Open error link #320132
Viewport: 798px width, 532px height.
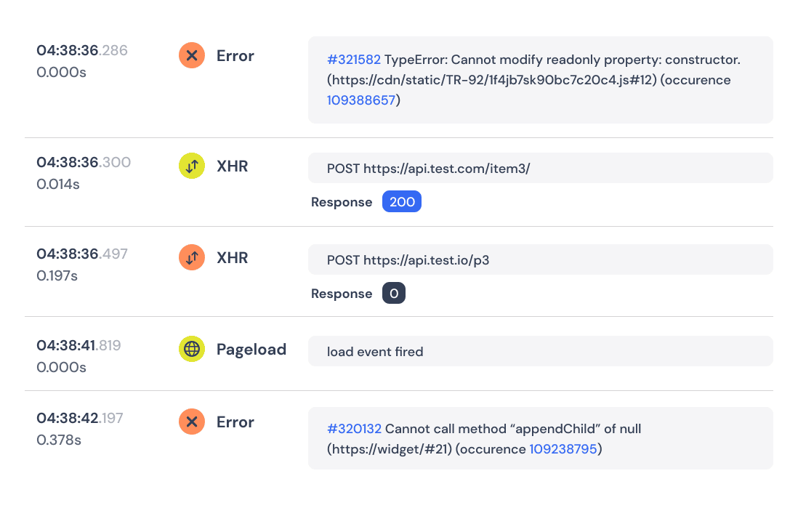354,429
